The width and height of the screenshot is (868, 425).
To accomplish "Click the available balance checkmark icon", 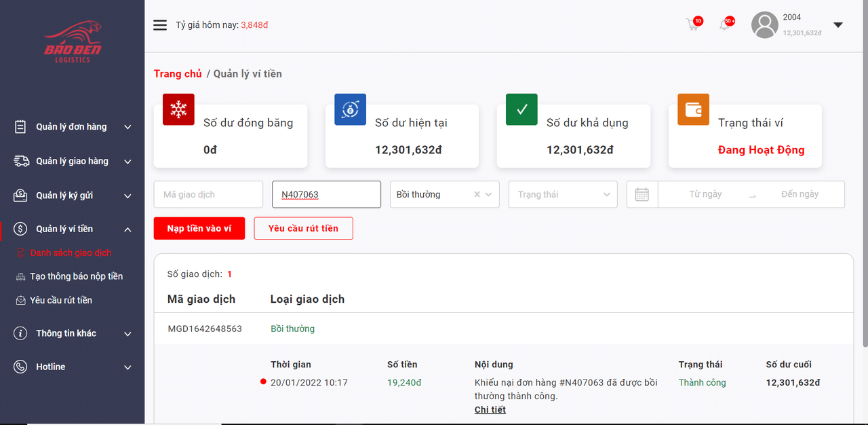I will 521,109.
